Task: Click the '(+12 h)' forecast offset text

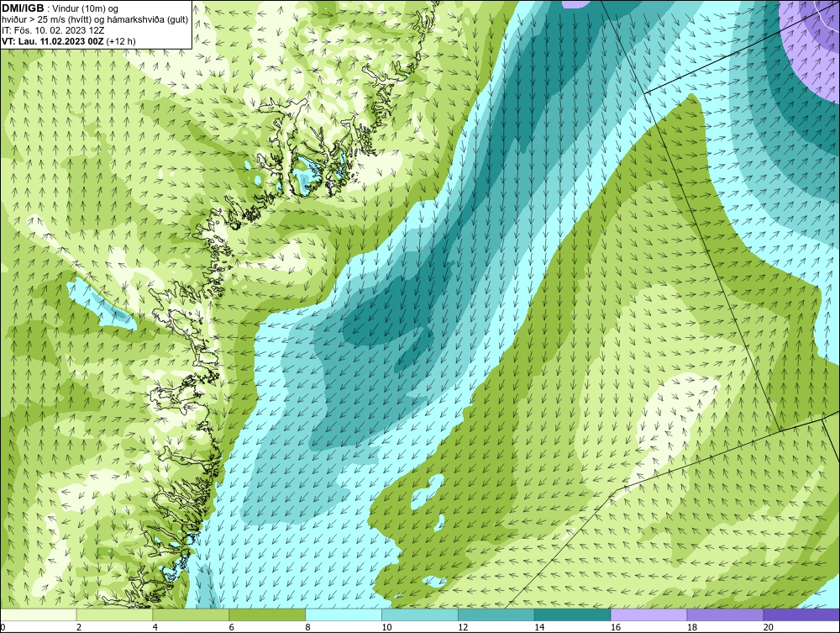Action: [x=121, y=40]
